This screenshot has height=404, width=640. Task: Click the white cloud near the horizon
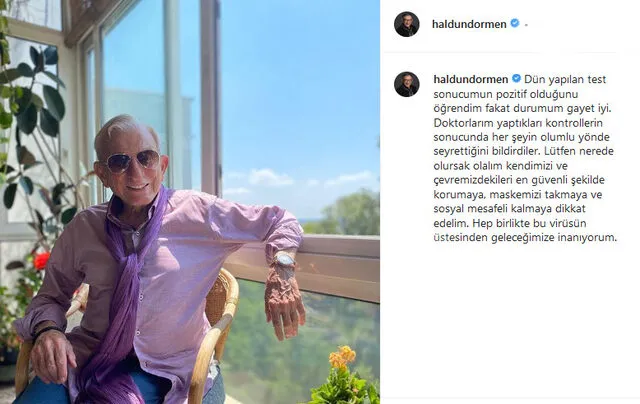[269, 178]
